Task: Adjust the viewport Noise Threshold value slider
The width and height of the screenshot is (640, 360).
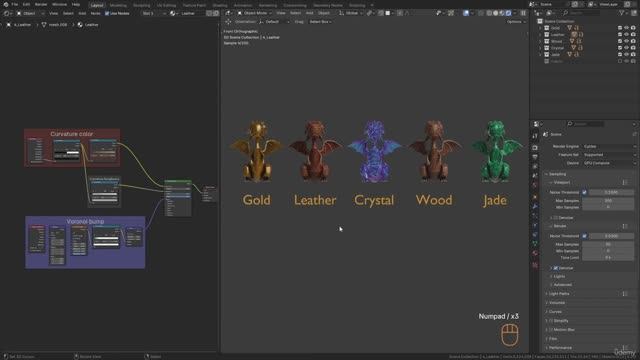Action: point(611,192)
